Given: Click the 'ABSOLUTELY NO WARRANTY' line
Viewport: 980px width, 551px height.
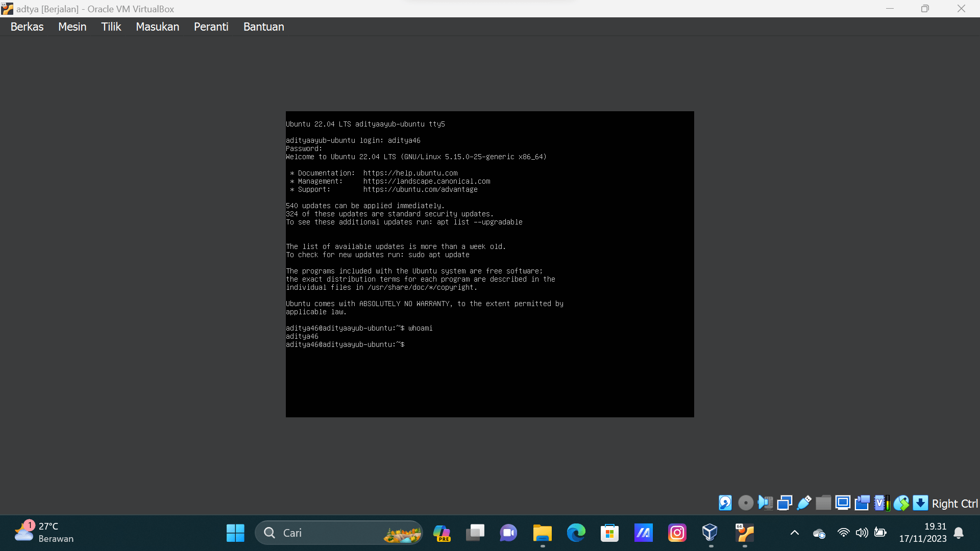Looking at the screenshot, I should click(425, 304).
